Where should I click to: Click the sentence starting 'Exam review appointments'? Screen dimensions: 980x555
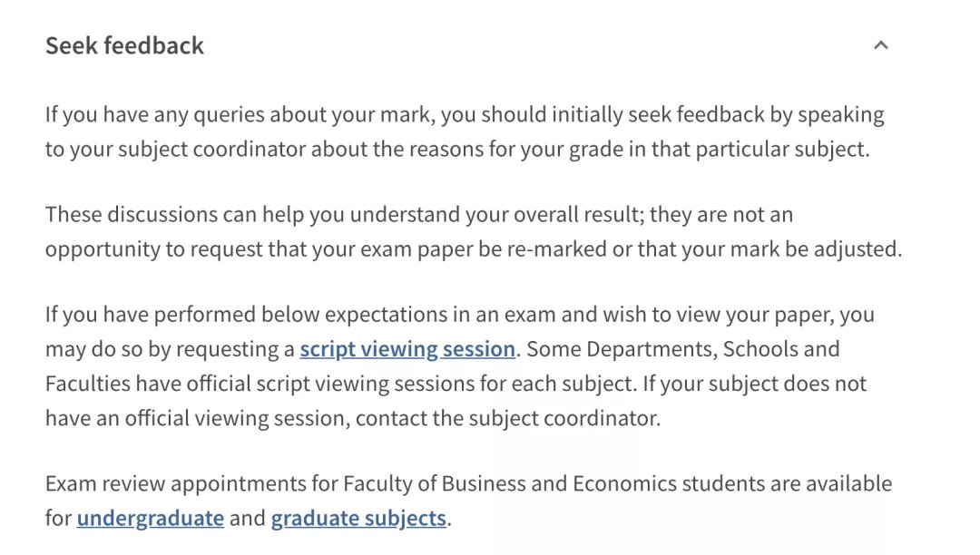coord(469,501)
